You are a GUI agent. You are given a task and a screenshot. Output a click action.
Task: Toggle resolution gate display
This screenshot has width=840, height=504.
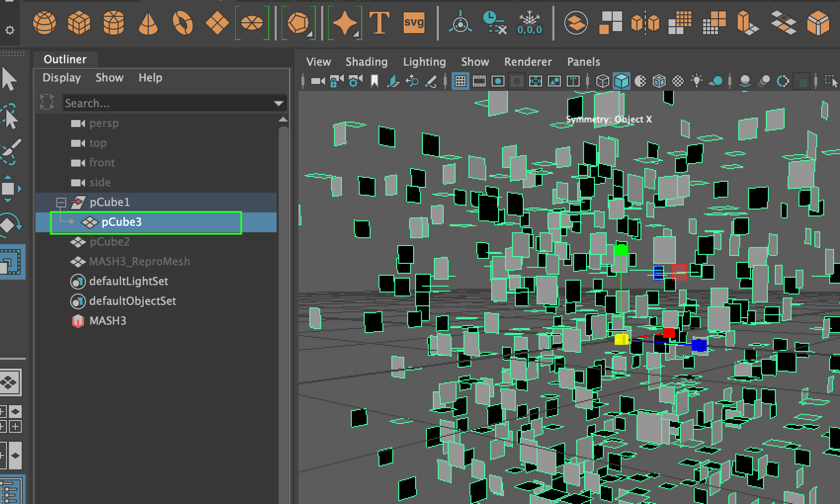(x=497, y=81)
